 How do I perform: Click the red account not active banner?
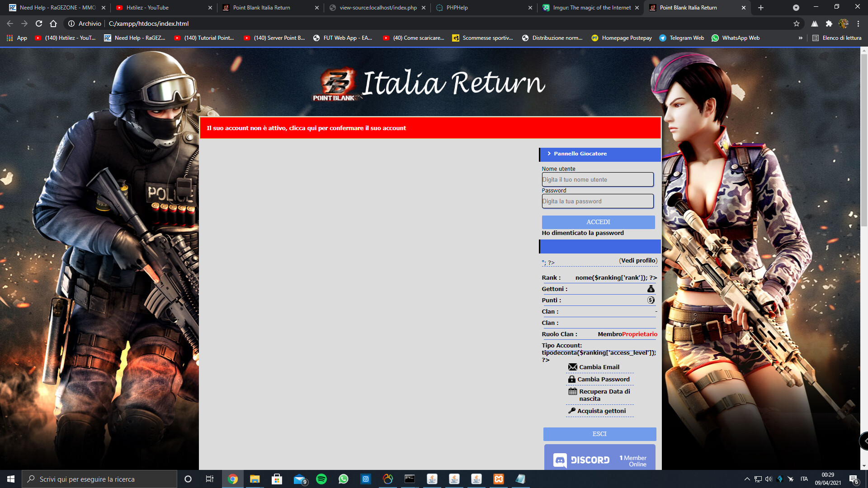[430, 128]
